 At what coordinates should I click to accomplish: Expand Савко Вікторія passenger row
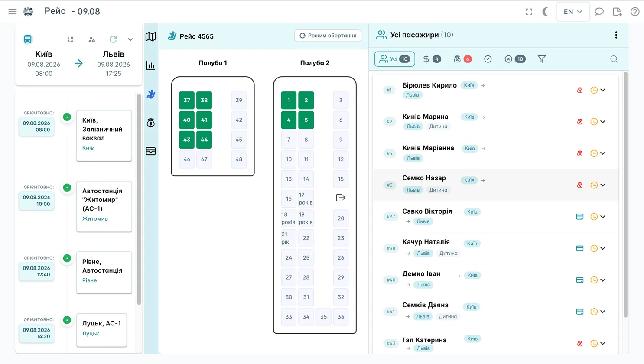click(603, 217)
